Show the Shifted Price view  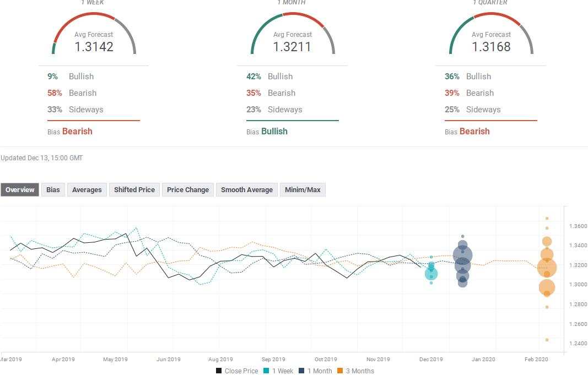click(x=134, y=189)
